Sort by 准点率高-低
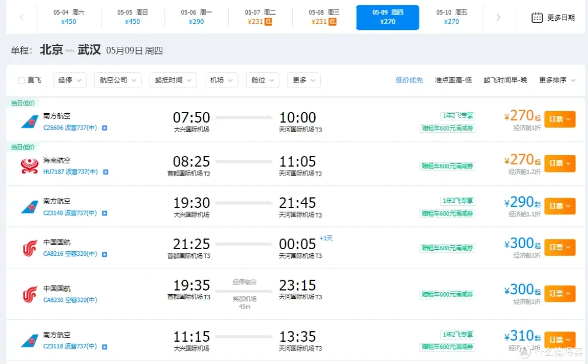588x364 pixels. click(453, 80)
